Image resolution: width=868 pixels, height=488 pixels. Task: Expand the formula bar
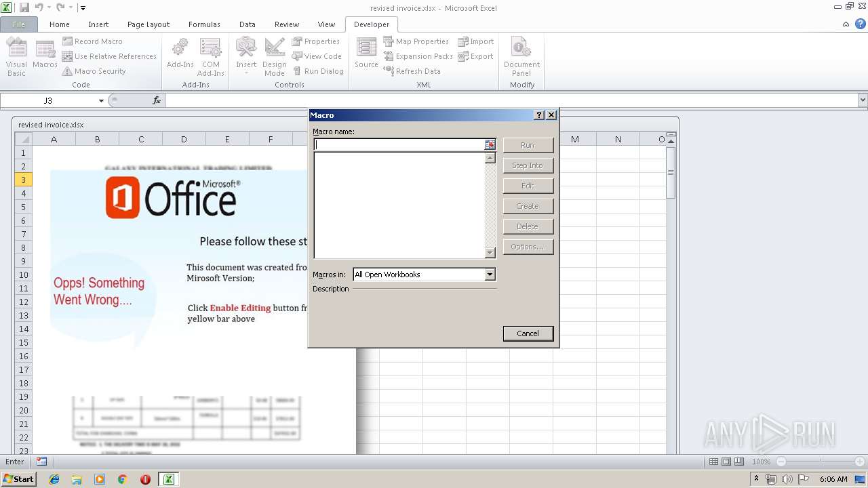coord(863,100)
